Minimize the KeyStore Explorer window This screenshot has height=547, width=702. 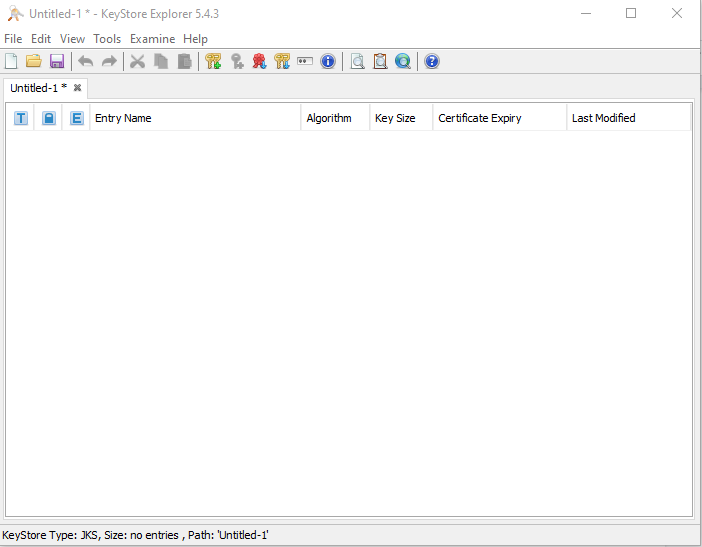(586, 13)
